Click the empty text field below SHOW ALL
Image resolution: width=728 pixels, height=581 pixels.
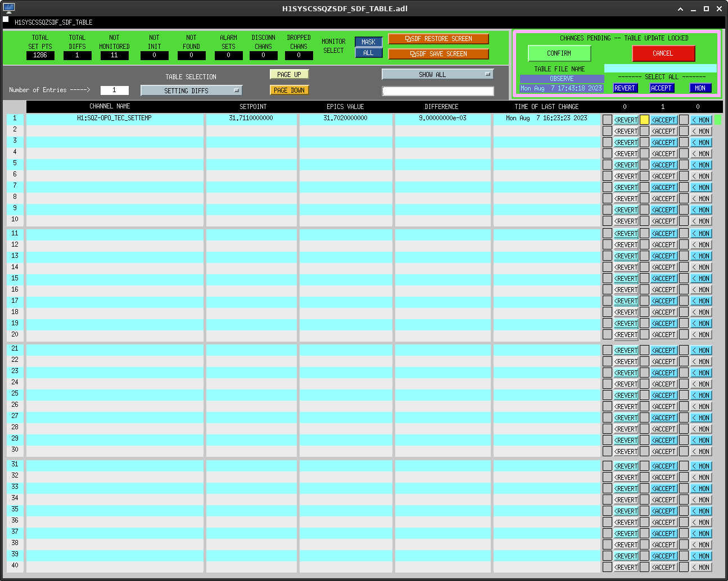[x=437, y=91]
